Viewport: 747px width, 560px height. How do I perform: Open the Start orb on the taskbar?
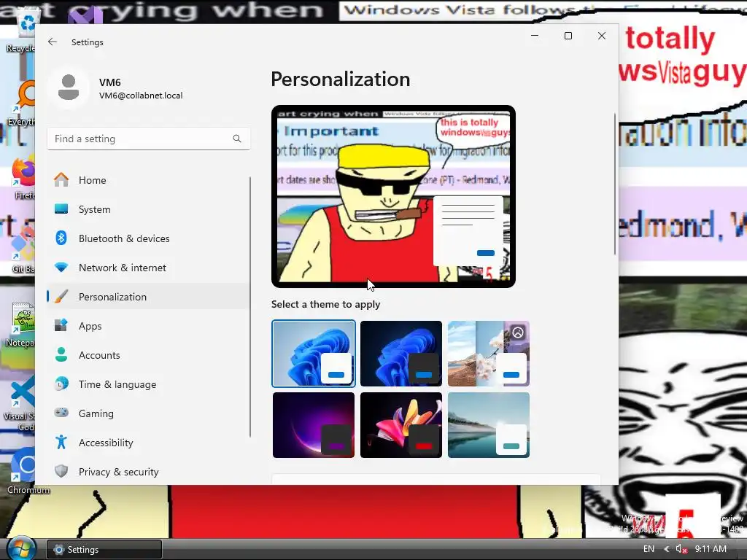coord(21,548)
